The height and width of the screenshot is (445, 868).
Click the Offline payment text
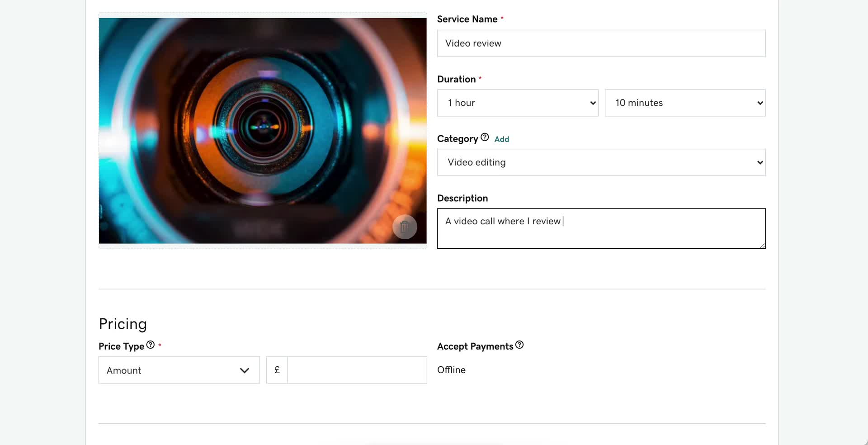(451, 370)
